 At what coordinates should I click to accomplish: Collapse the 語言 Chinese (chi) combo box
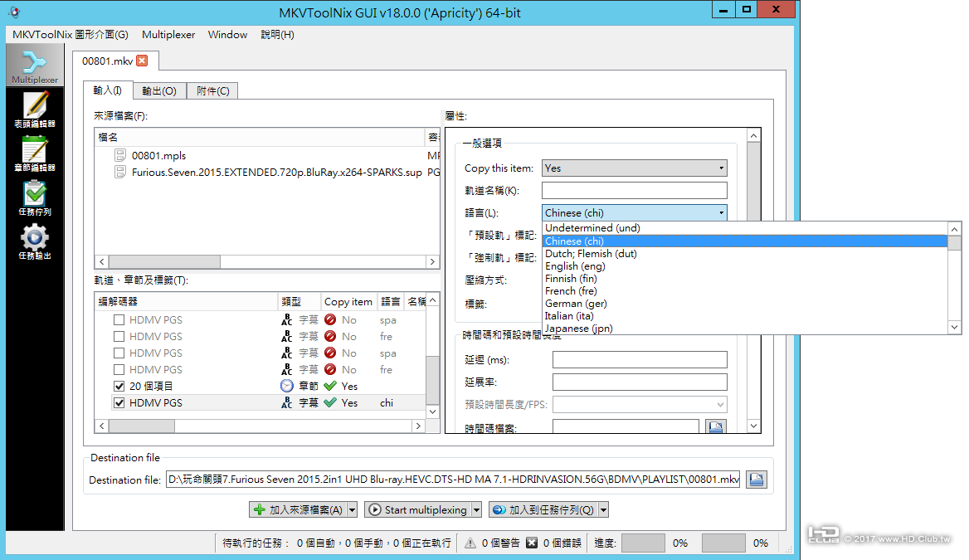tap(634, 212)
